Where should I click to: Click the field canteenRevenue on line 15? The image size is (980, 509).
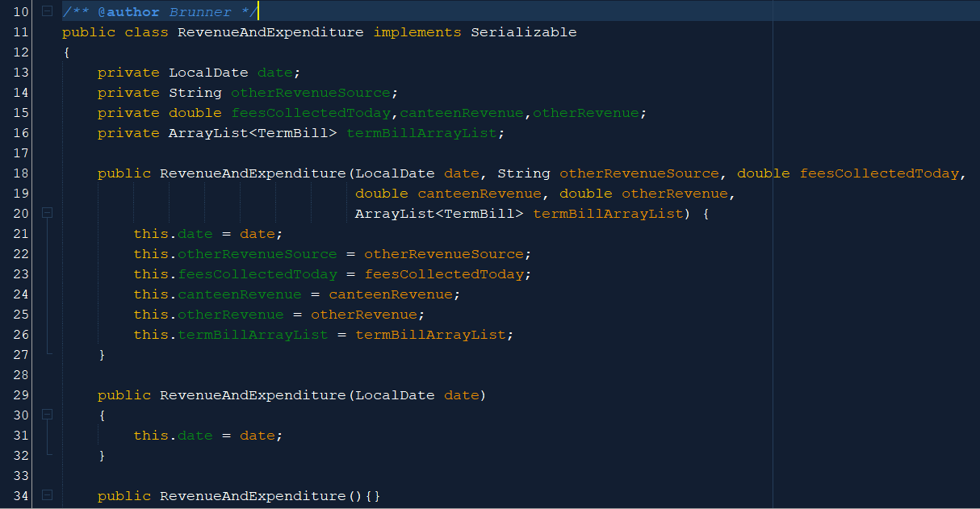462,113
